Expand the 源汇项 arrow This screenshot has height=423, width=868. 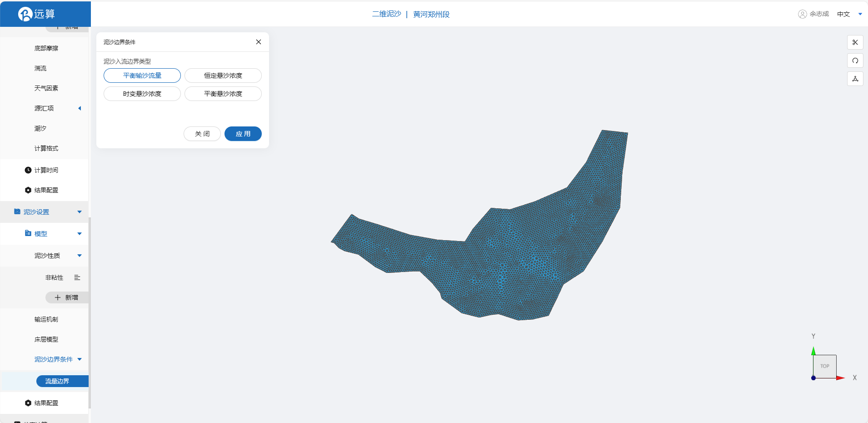(80, 108)
